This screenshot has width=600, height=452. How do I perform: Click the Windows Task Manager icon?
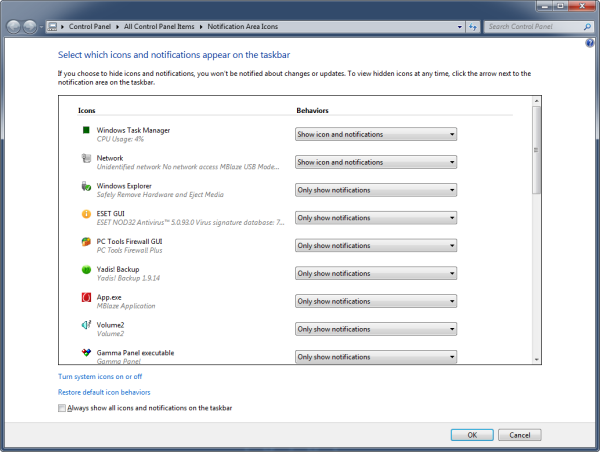tap(86, 131)
